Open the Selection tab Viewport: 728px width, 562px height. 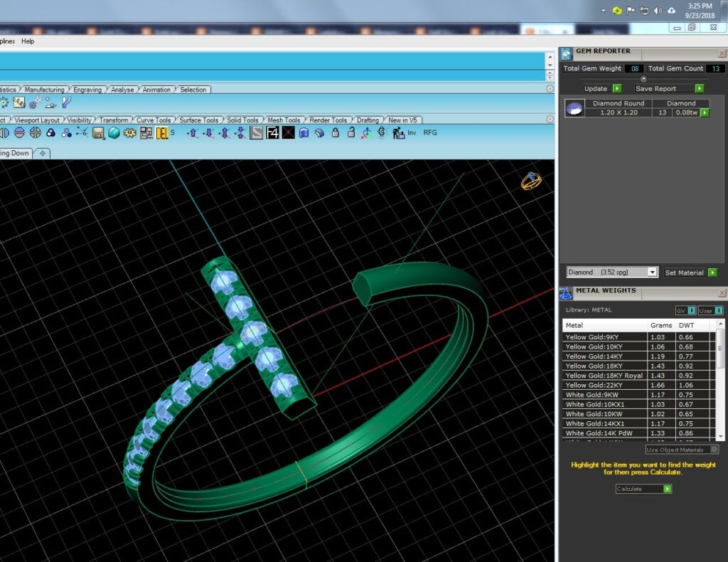click(x=193, y=90)
